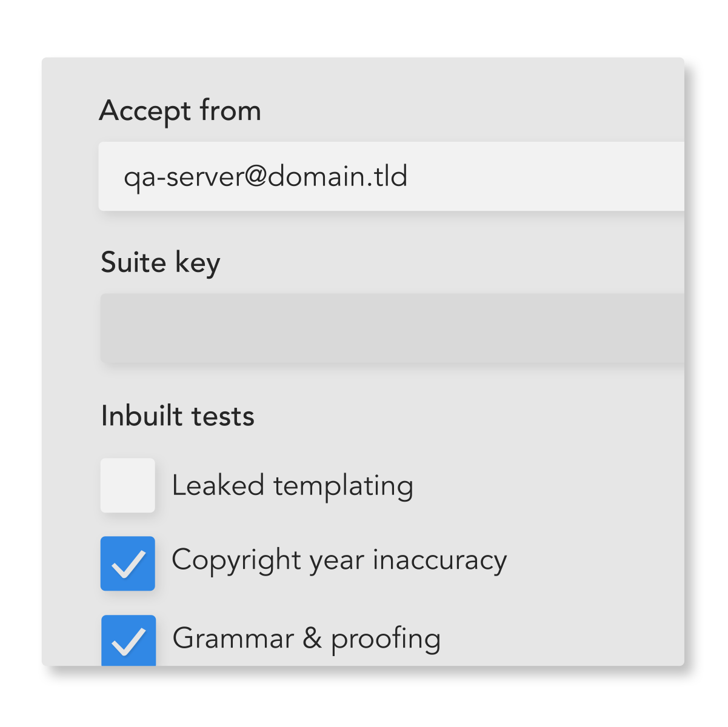The image size is (728, 727).
Task: Click the word "templating" in the first test
Action: 343,486
